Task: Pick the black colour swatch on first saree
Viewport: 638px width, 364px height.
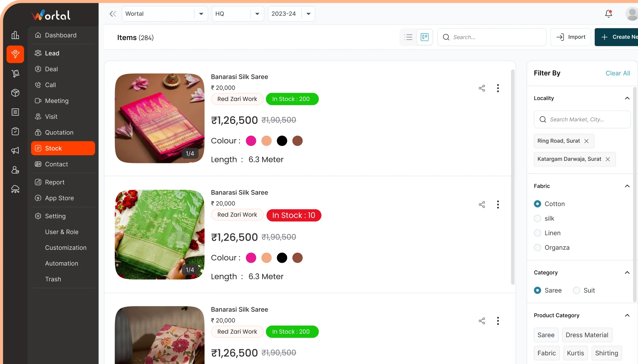Action: pyautogui.click(x=282, y=141)
